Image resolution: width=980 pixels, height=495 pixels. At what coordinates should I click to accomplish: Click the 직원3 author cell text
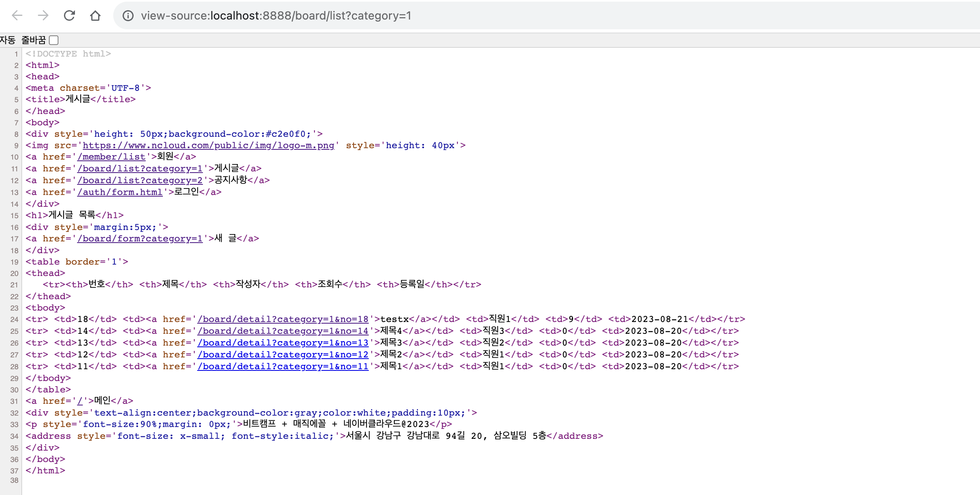pos(494,331)
